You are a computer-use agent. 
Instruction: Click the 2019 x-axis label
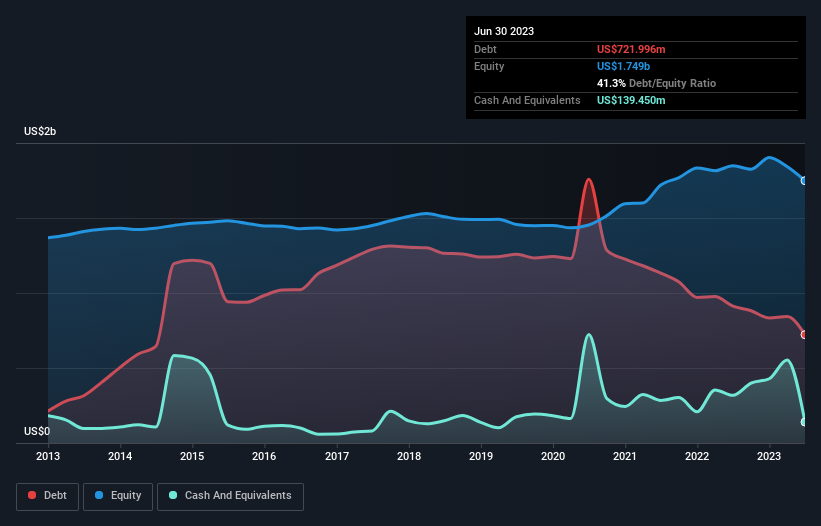[481, 456]
